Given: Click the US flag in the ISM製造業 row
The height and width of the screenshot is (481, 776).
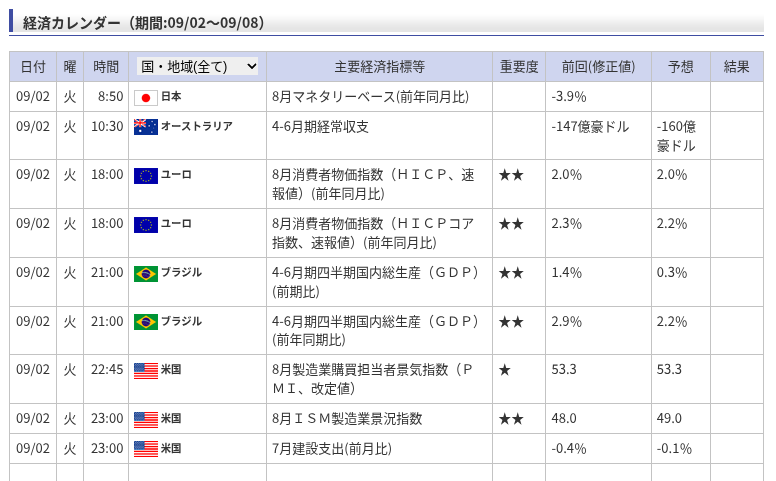Looking at the screenshot, I should (x=146, y=420).
